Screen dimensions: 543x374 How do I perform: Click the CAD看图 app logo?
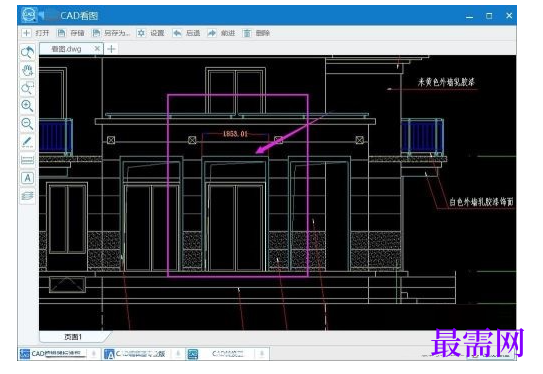tap(29, 15)
